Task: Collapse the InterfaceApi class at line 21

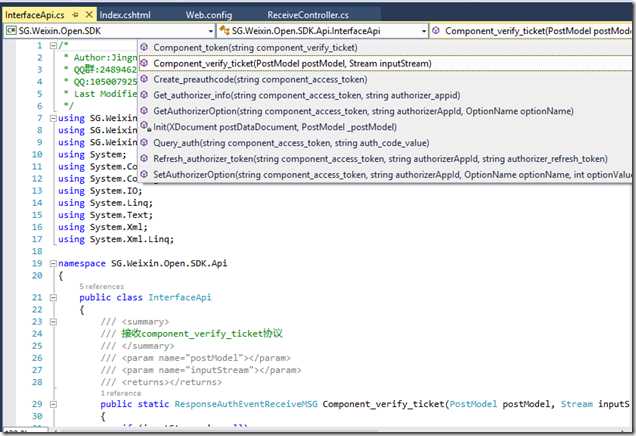Action: (53, 297)
